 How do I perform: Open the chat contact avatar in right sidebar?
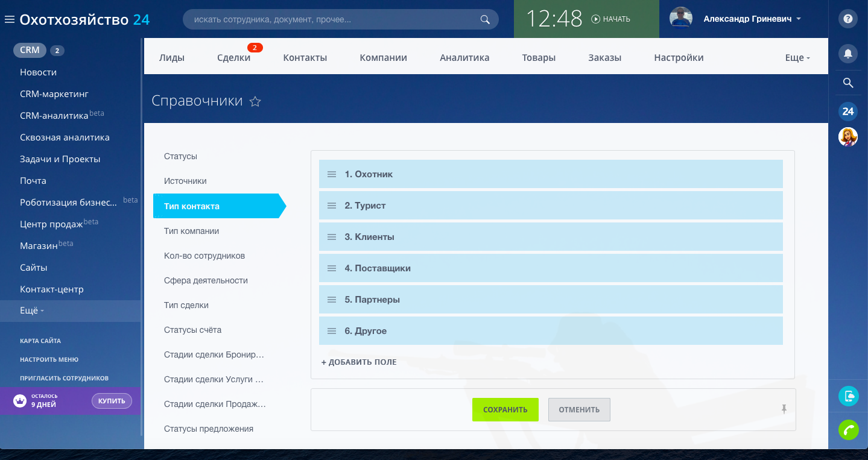848,137
